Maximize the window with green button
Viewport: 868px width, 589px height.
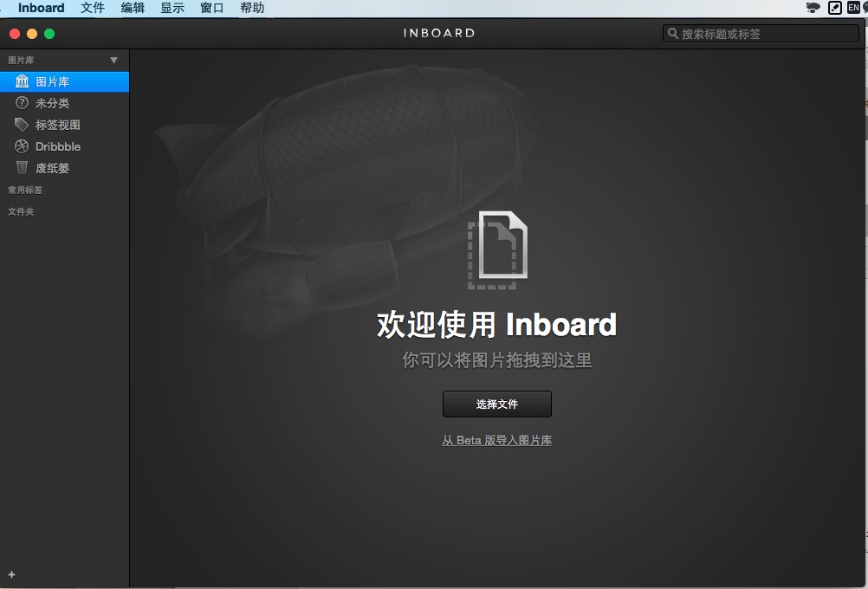[49, 34]
